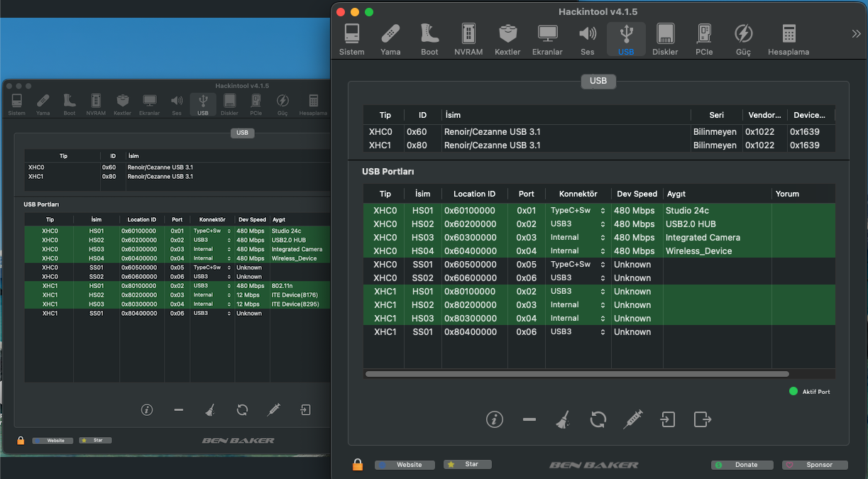Screen dimensions: 868x479
Task: Click the Info icon in the front window
Action: point(494,419)
